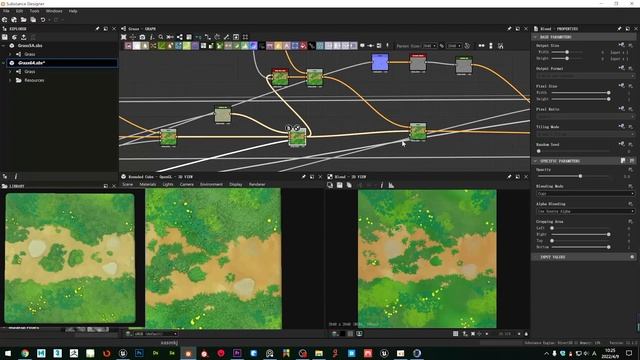Click the open folder icon in main toolbar
Image resolution: width=640 pixels, height=360 pixels.
[23, 20]
